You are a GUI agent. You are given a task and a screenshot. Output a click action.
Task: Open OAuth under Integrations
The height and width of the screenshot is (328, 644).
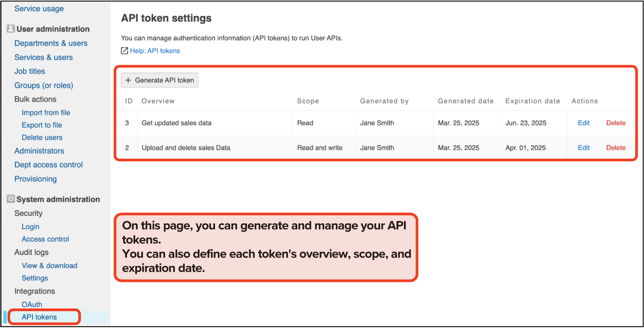pyautogui.click(x=32, y=305)
